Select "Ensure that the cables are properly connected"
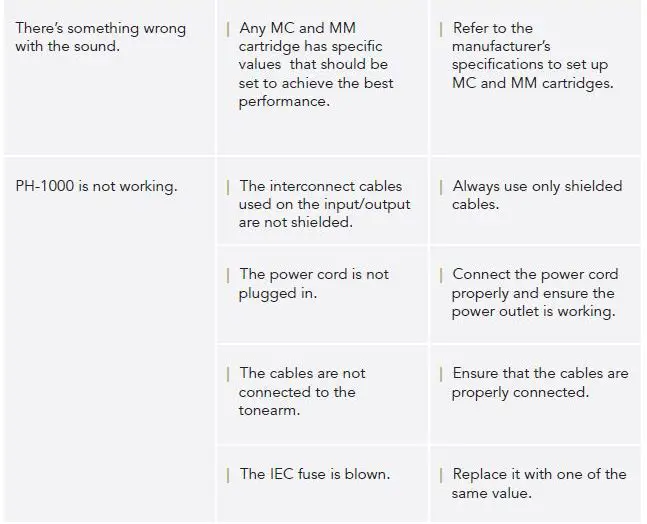The width and height of the screenshot is (647, 524). click(x=539, y=383)
